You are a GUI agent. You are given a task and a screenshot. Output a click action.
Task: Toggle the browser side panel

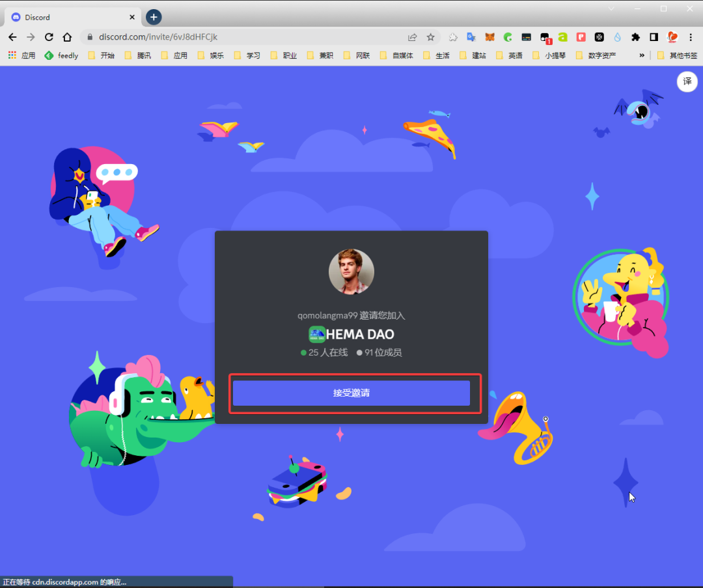654,37
